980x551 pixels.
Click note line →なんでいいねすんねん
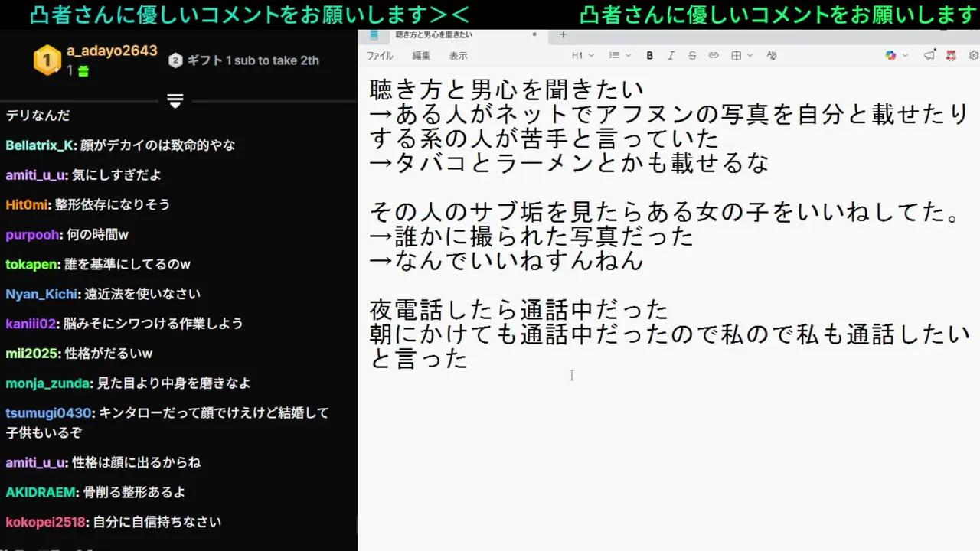point(506,261)
